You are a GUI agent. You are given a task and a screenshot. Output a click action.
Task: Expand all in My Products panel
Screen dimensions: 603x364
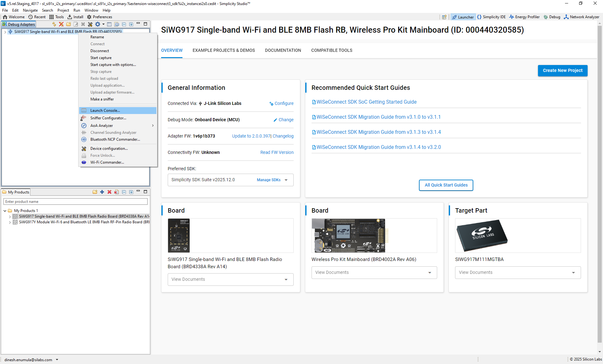131,192
